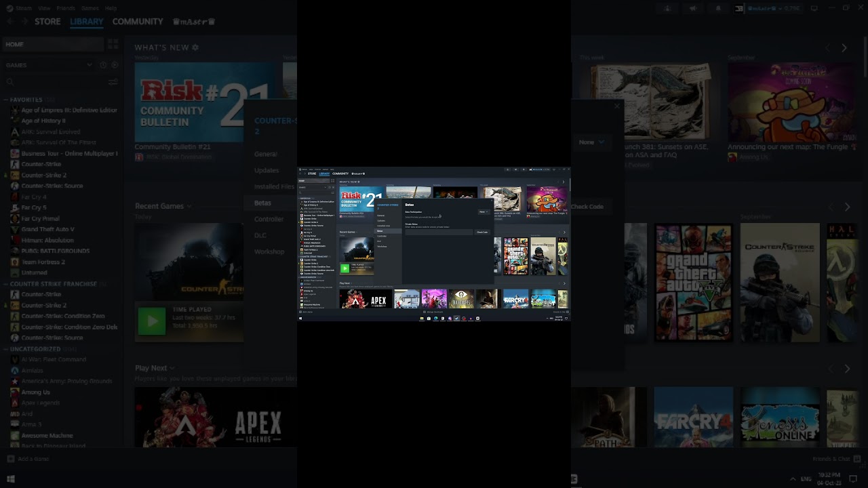Click beta access code field in centered dialog
The image size is (868, 488).
[x=439, y=232]
